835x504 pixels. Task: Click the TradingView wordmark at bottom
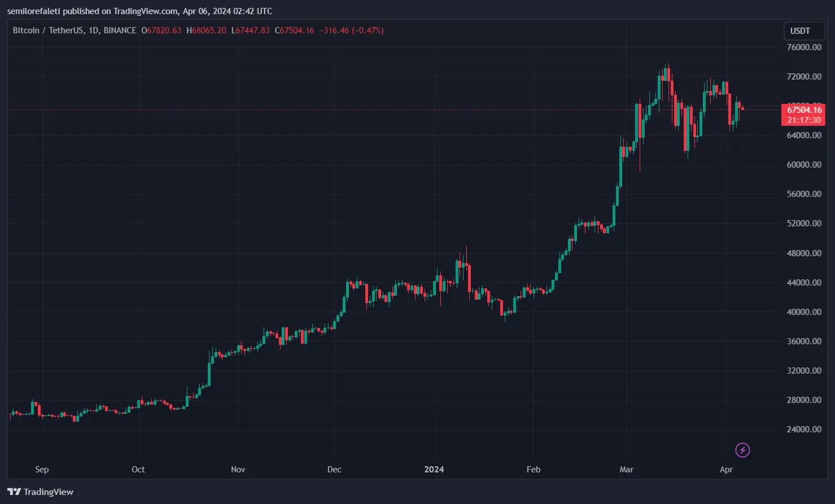tap(50, 492)
